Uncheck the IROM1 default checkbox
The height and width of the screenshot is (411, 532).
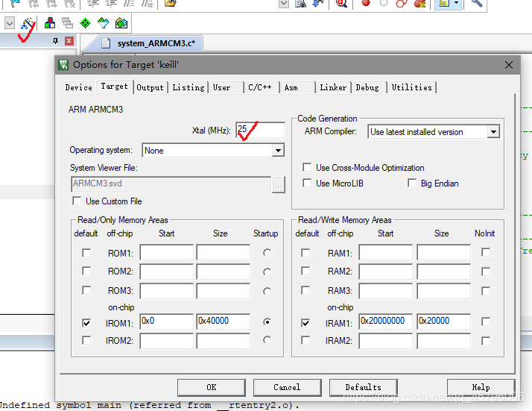pyautogui.click(x=86, y=323)
